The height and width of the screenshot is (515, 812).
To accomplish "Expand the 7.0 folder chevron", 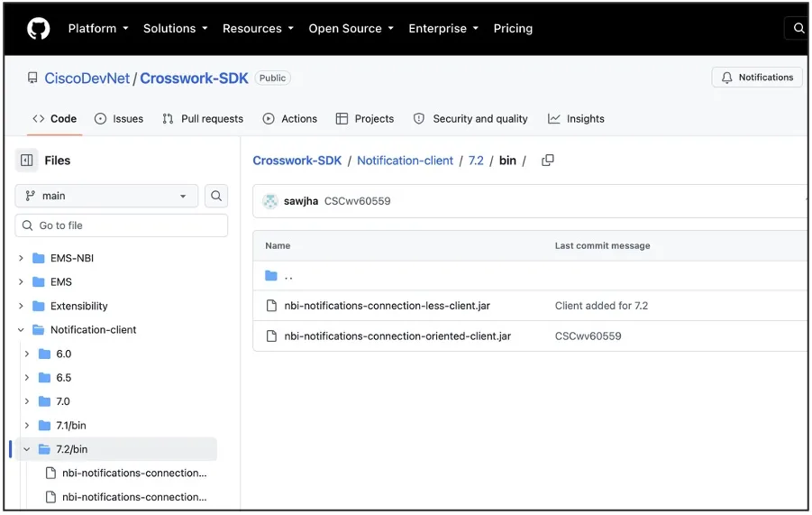I will pos(27,401).
